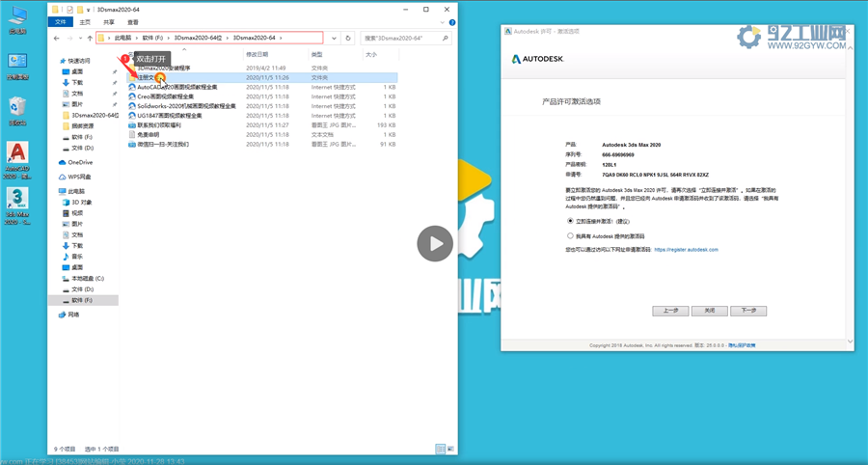This screenshot has width=868, height=465.
Task: Open 网络 in the navigation pane
Action: pos(73,315)
